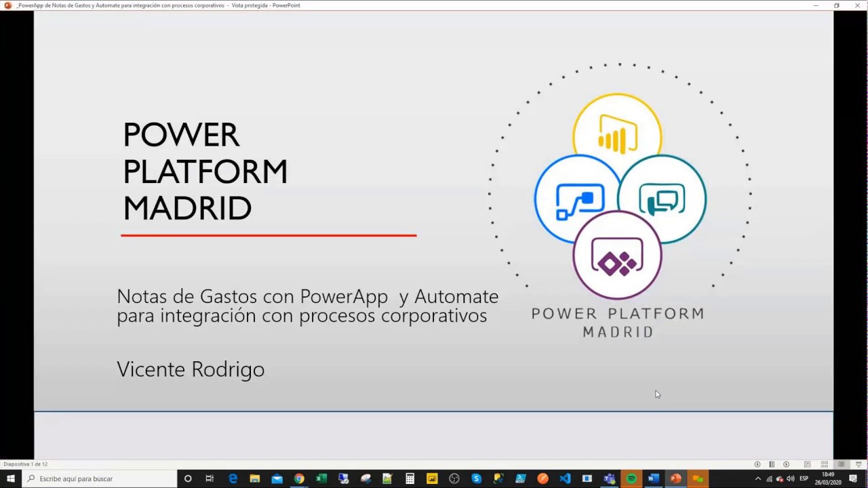Click the Power Virtual Agents logo circle
Viewport: 868px width, 488px height.
[663, 199]
